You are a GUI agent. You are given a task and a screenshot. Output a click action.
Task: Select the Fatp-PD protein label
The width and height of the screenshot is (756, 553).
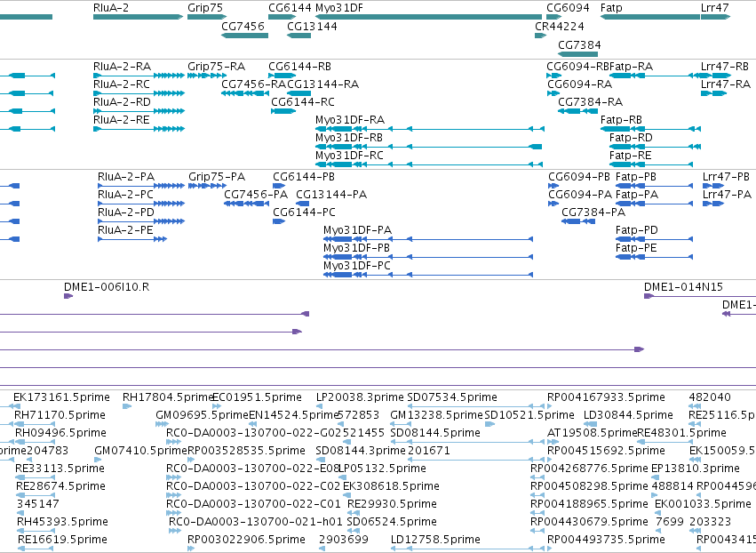click(636, 230)
